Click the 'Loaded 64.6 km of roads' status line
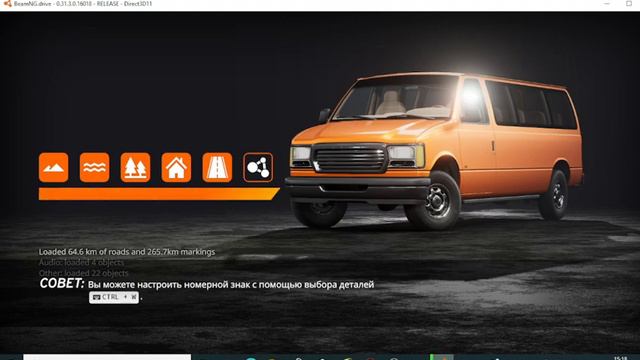The width and height of the screenshot is (640, 360). (127, 252)
